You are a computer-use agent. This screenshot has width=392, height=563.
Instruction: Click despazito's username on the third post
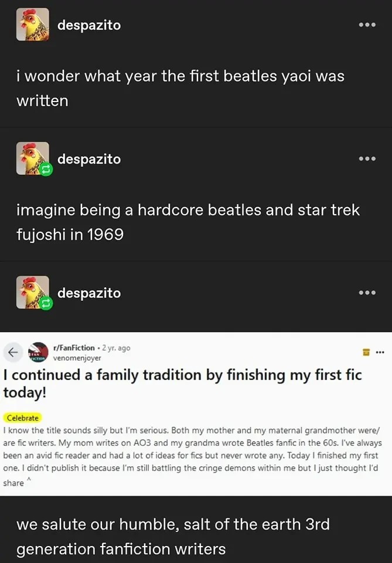(x=88, y=293)
